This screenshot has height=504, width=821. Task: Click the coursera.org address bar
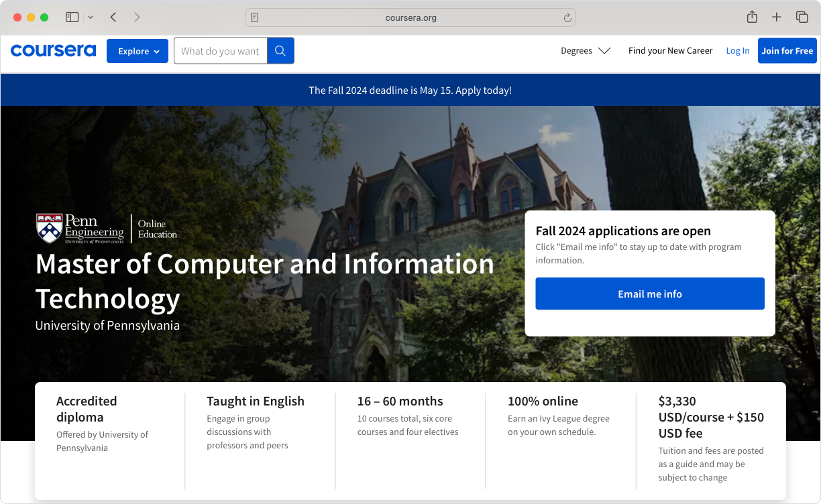click(410, 18)
